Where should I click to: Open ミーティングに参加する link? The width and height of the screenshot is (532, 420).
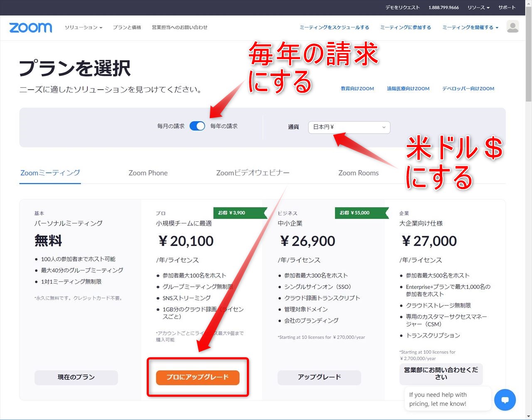(405, 27)
